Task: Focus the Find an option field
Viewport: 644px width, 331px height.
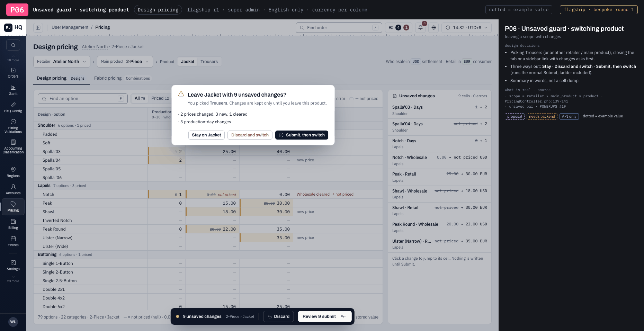Action: (x=83, y=99)
